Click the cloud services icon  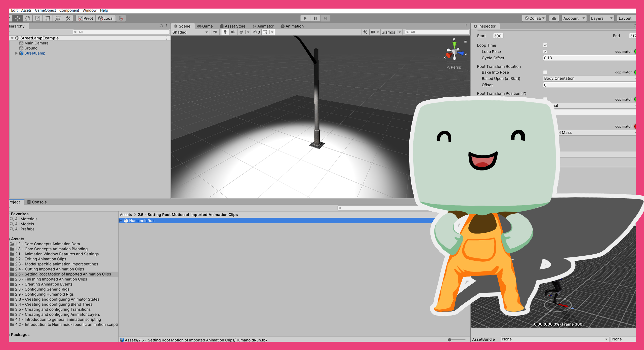tap(554, 18)
